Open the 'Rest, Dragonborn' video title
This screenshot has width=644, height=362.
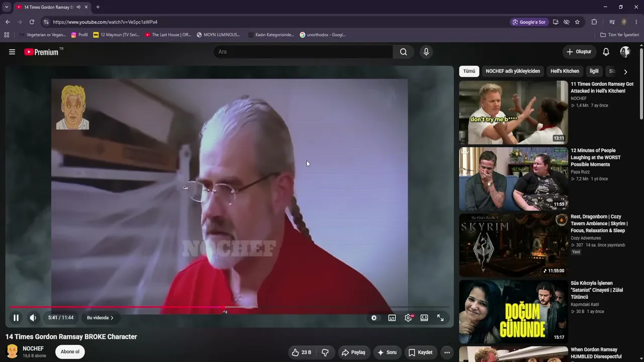pyautogui.click(x=599, y=224)
